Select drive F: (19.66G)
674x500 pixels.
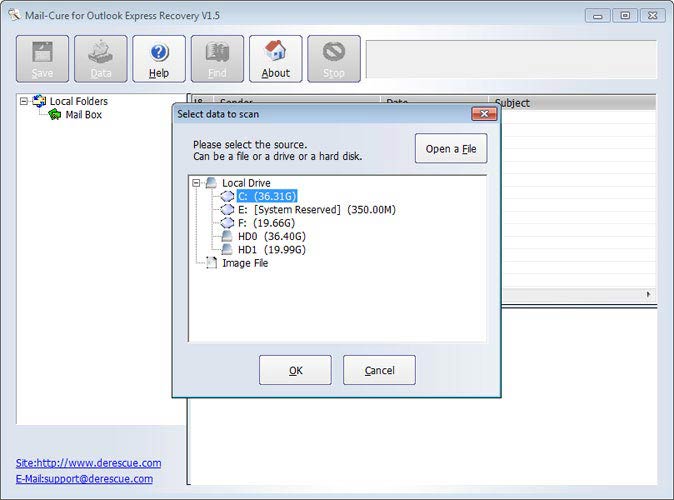click(267, 223)
